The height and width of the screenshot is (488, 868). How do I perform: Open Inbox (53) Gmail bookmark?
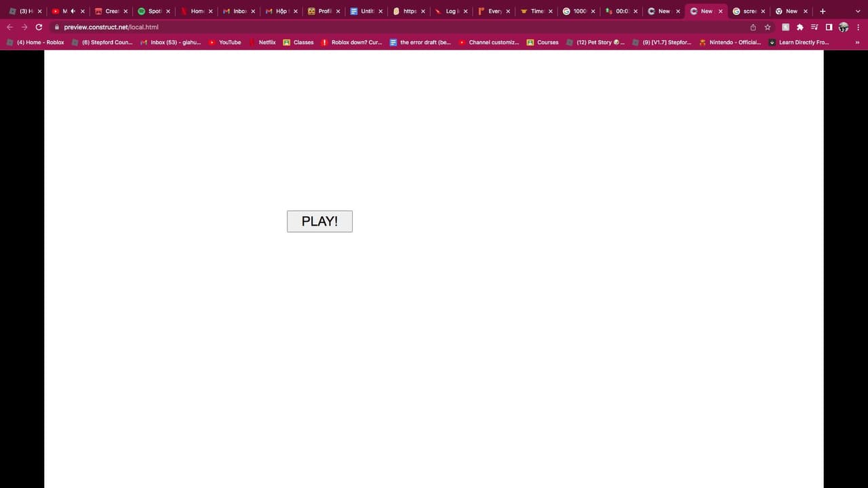pos(170,42)
